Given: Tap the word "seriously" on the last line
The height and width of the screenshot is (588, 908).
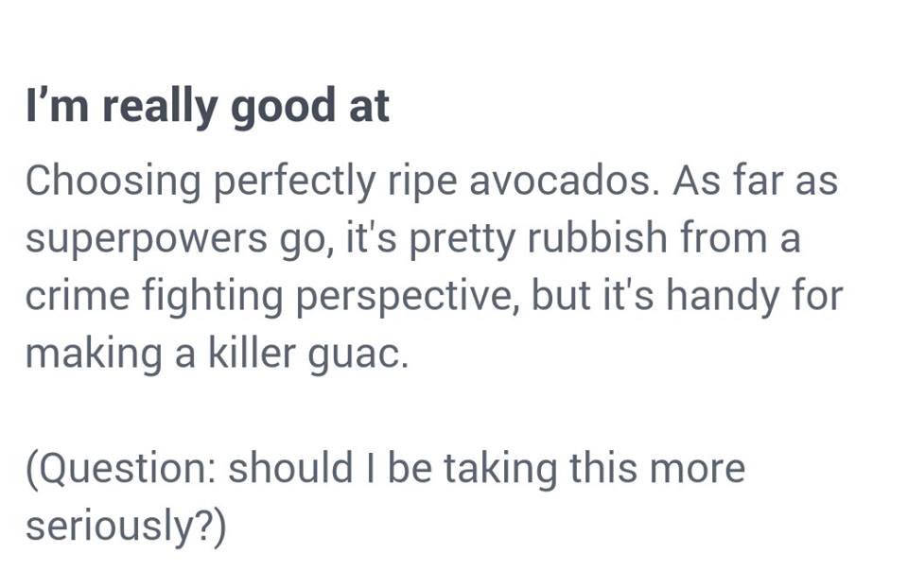Looking at the screenshot, I should click(113, 527).
